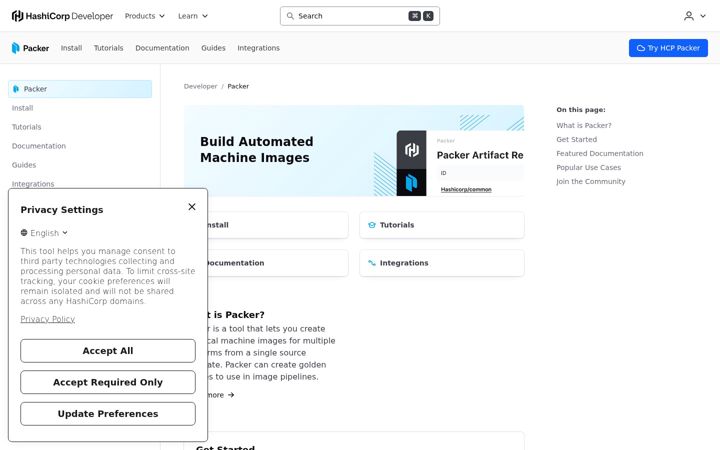
Task: Jump to Featured Documentation section
Action: point(600,153)
